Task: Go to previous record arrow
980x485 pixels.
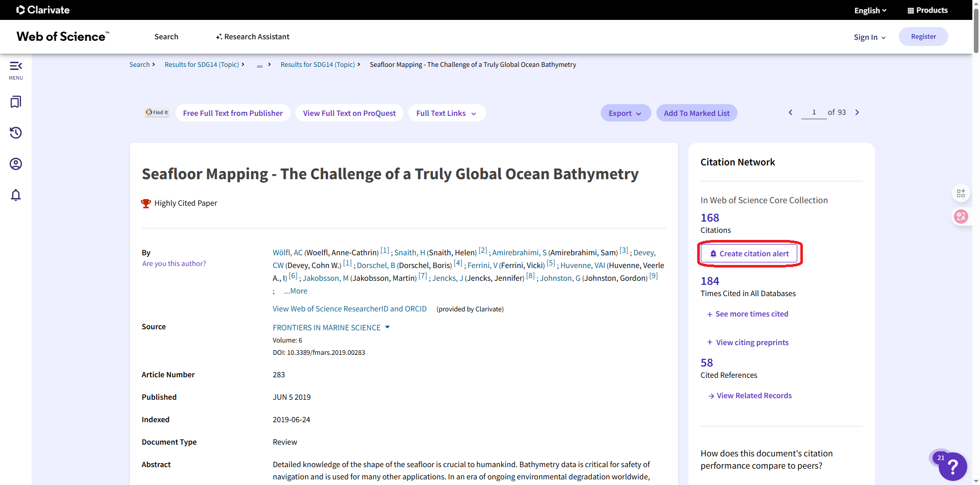Action: coord(791,112)
